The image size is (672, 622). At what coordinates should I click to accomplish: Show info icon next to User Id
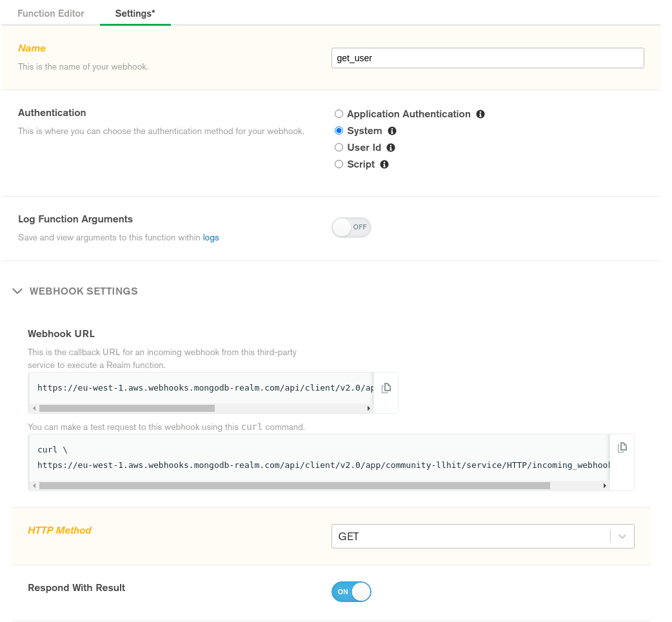click(391, 148)
